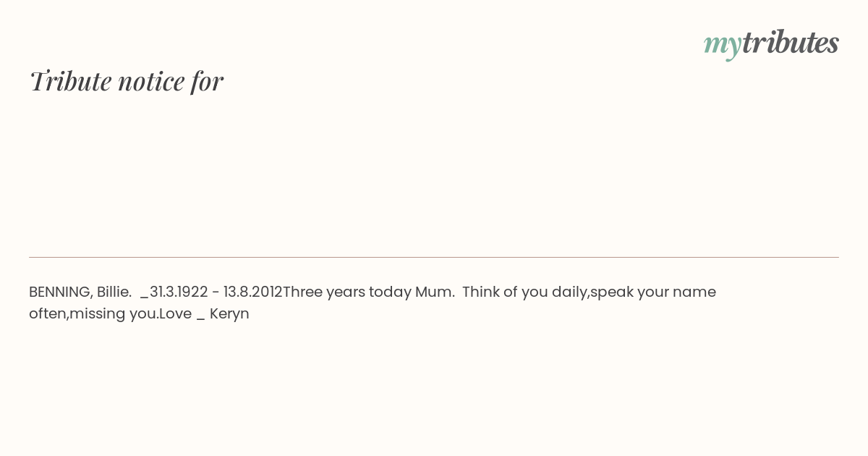Click the name "Keryn"
The image size is (868, 456).
tap(229, 314)
